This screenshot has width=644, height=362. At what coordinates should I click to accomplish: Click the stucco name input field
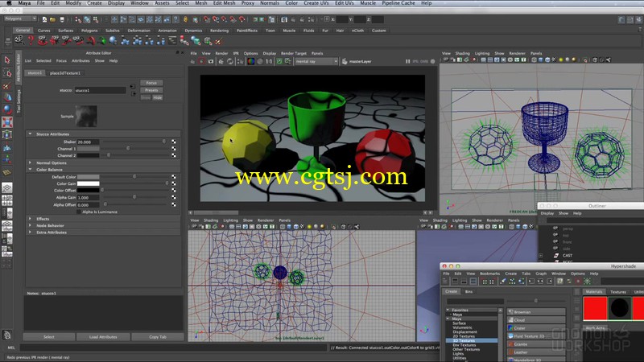click(x=100, y=90)
